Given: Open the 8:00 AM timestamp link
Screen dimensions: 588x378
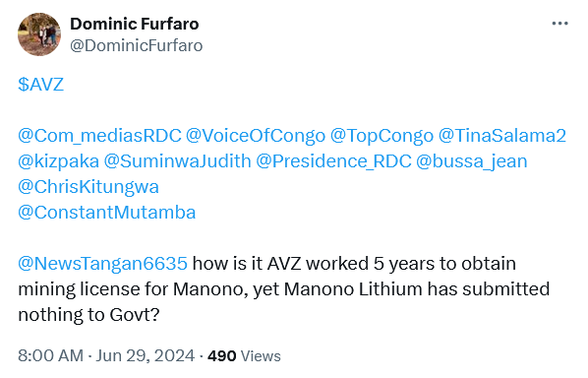Looking at the screenshot, I should [50, 356].
